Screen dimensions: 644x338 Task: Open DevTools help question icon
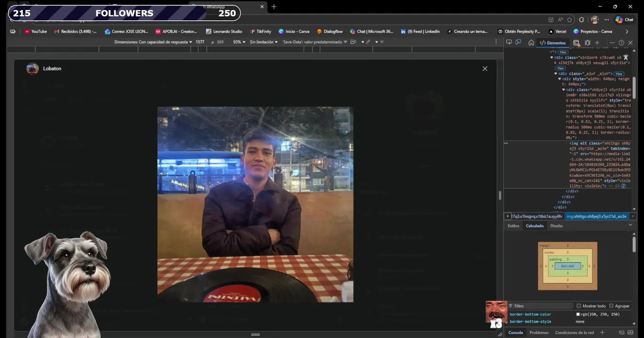coord(621,43)
